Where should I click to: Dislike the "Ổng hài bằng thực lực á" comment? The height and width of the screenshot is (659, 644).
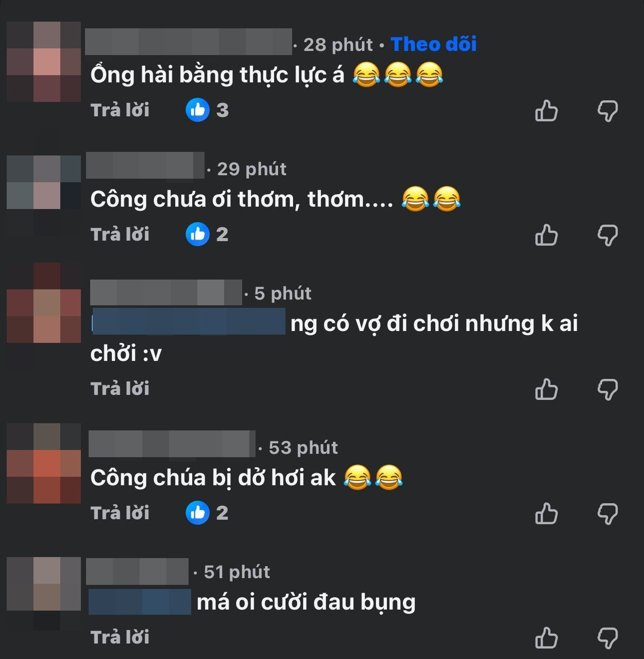click(x=607, y=111)
